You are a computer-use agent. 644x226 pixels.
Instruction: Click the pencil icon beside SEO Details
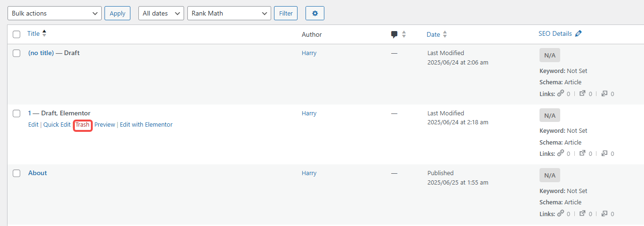tap(579, 33)
